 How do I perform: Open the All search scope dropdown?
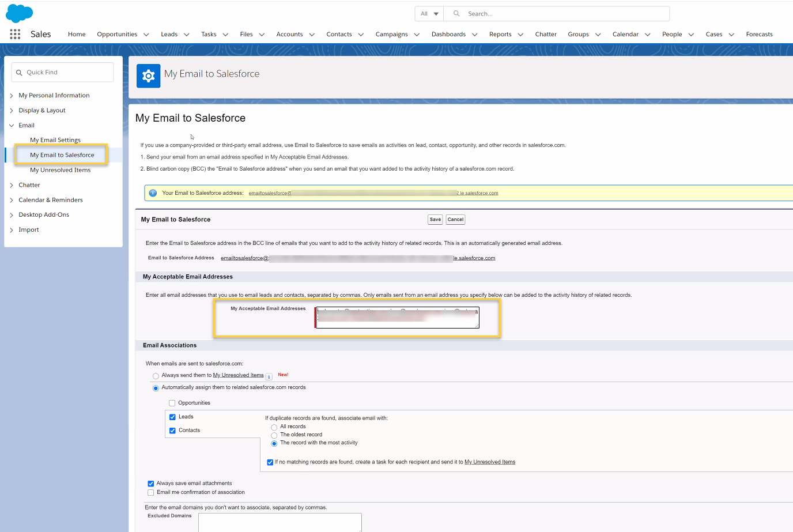[429, 14]
